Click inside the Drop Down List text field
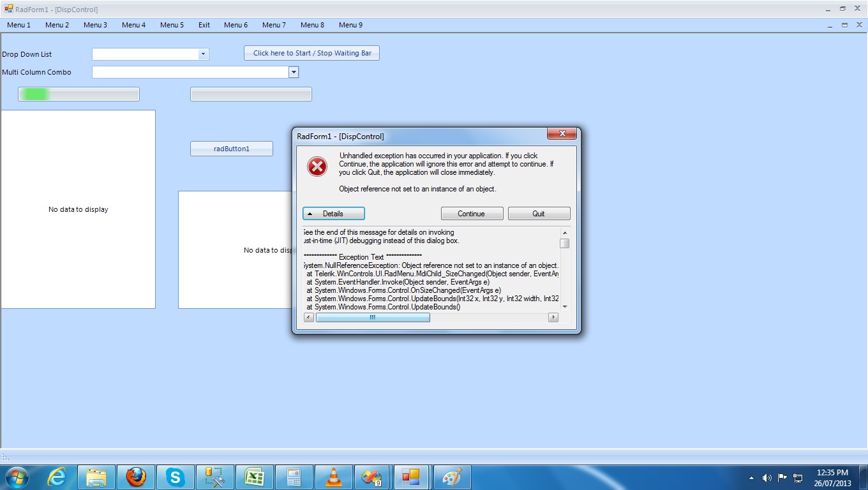 145,54
